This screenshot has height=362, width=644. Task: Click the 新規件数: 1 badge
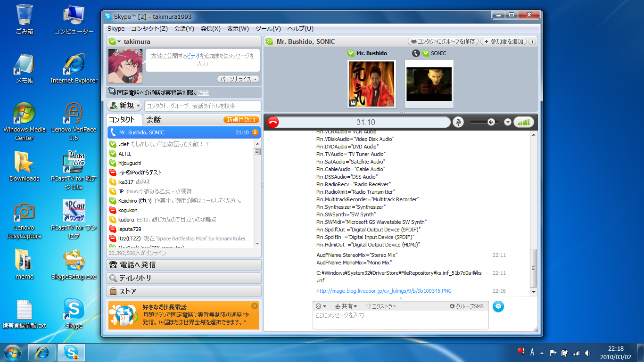tap(241, 120)
